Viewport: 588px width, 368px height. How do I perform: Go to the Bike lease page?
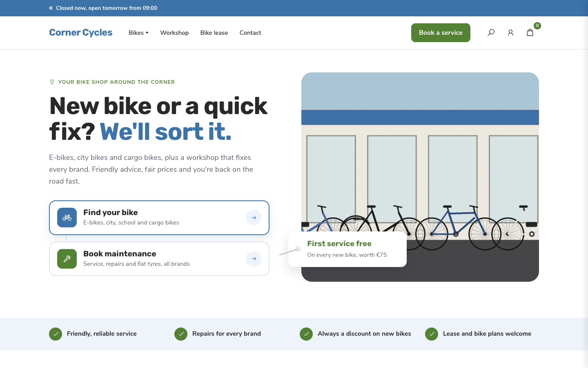coord(214,33)
